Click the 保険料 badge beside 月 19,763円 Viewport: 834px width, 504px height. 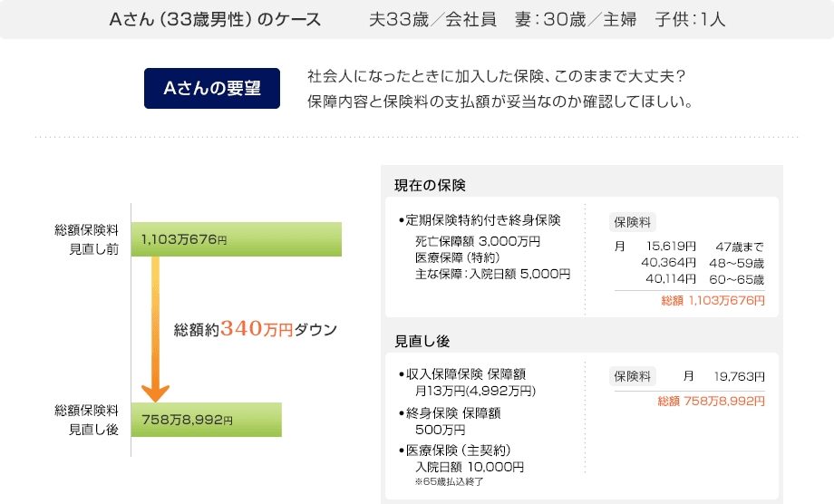click(633, 376)
